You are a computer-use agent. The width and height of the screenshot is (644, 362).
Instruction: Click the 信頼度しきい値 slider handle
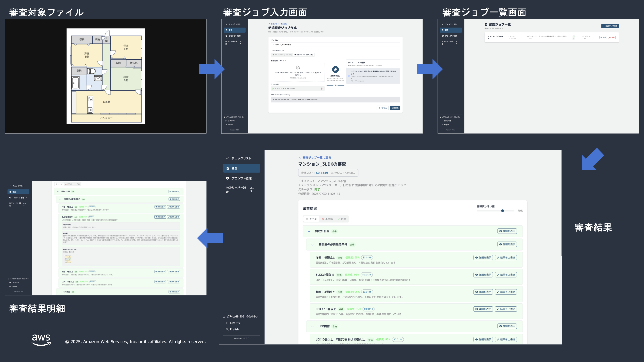pyautogui.click(x=502, y=211)
